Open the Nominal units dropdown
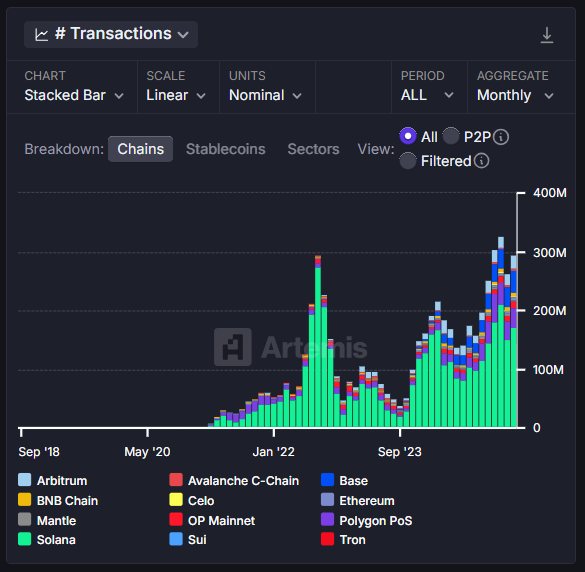The image size is (585, 572). tap(265, 95)
